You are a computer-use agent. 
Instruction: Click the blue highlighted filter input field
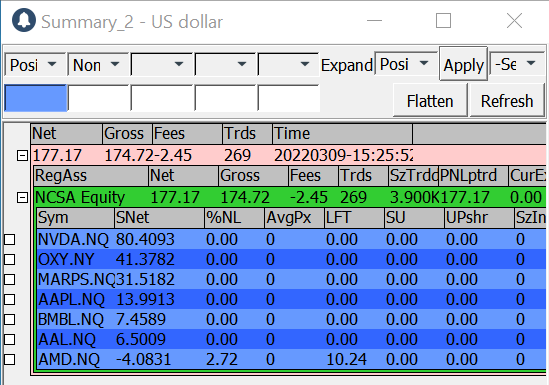coord(35,98)
